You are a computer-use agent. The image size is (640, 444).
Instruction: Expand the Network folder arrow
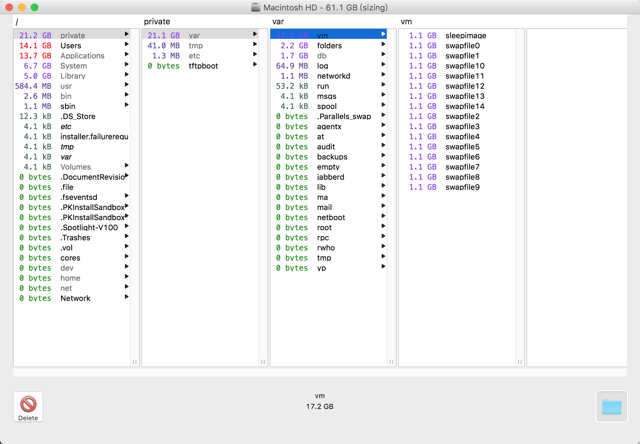(127, 297)
